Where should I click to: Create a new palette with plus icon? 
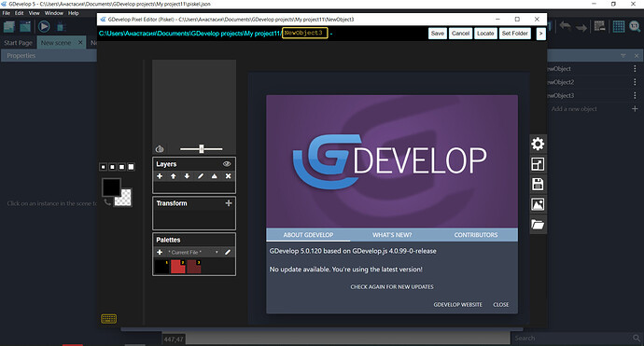160,252
